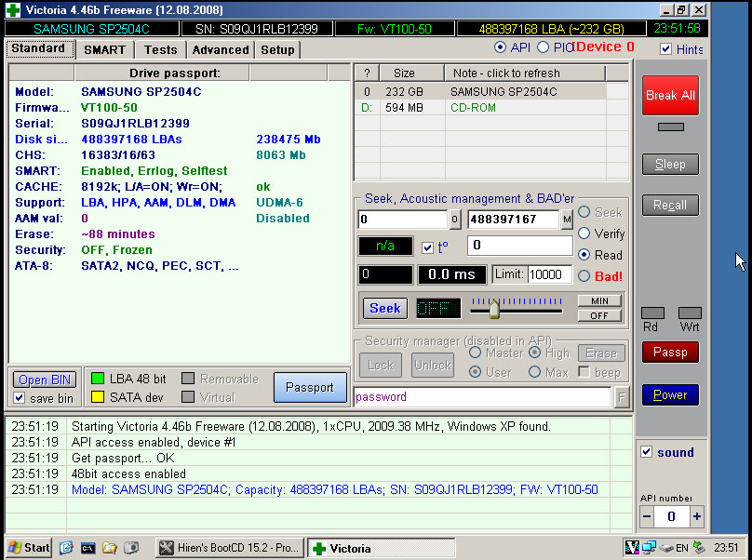Select the API access mode radio
Image resolution: width=752 pixels, height=560 pixels.
[x=500, y=47]
